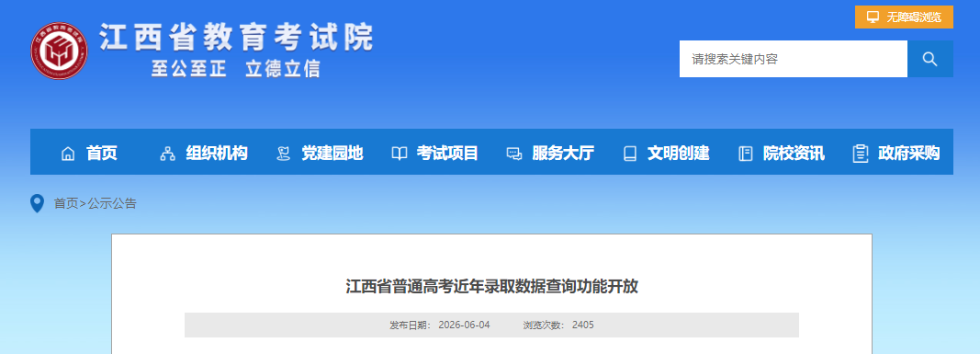Click the 浏览次数 label
Viewport: 980px width, 354px height.
point(544,325)
